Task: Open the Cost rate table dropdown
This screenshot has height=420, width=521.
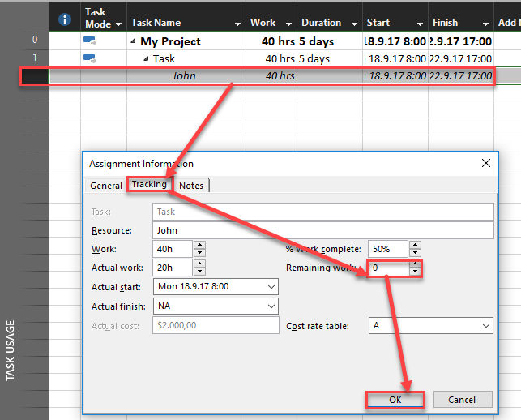Action: [485, 326]
